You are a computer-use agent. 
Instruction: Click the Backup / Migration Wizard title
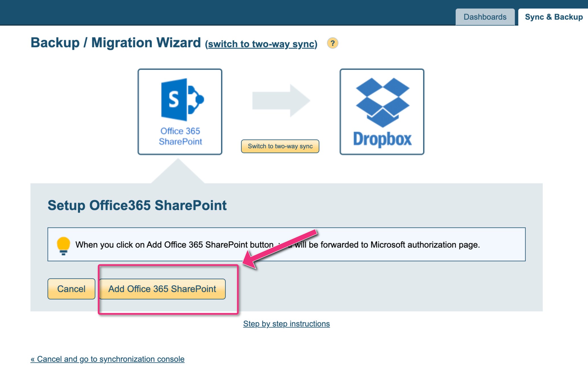pyautogui.click(x=116, y=43)
